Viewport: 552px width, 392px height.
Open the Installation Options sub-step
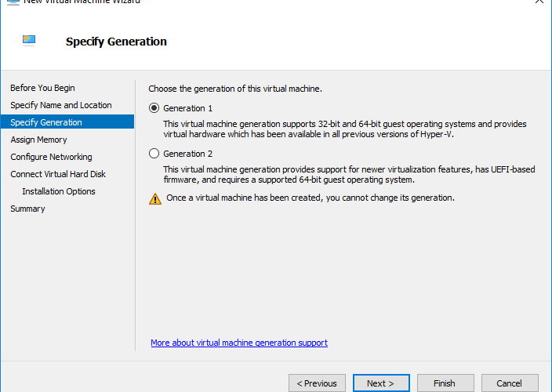59,191
